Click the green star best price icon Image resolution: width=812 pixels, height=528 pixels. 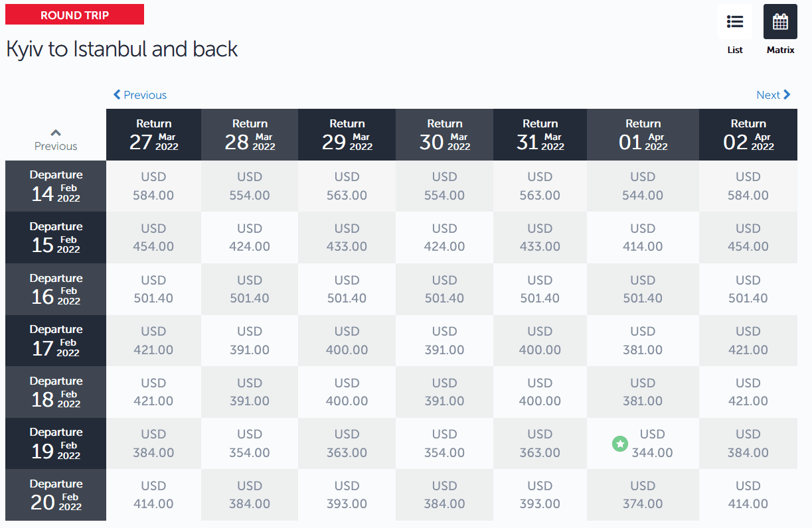pos(619,444)
